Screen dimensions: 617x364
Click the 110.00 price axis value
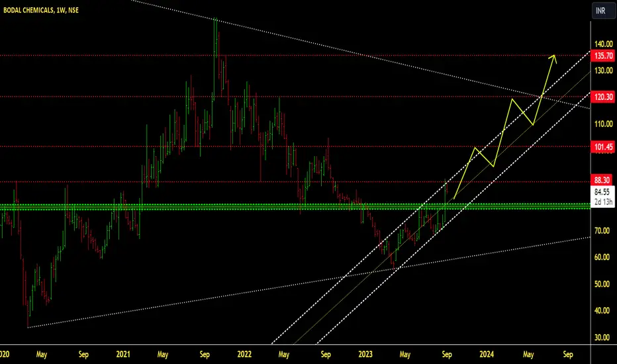(x=603, y=124)
